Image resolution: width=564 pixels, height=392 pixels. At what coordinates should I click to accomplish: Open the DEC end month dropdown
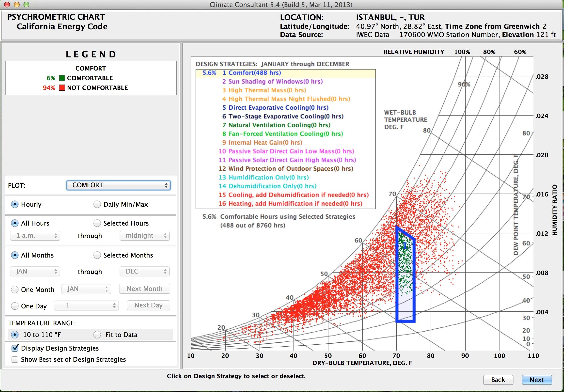coord(144,271)
